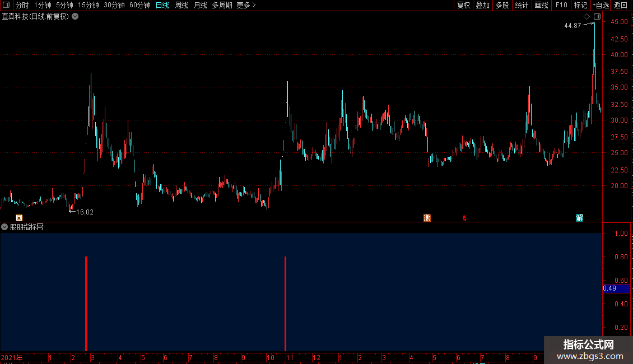
Task: Select the 30分钟 period
Action: coord(114,5)
